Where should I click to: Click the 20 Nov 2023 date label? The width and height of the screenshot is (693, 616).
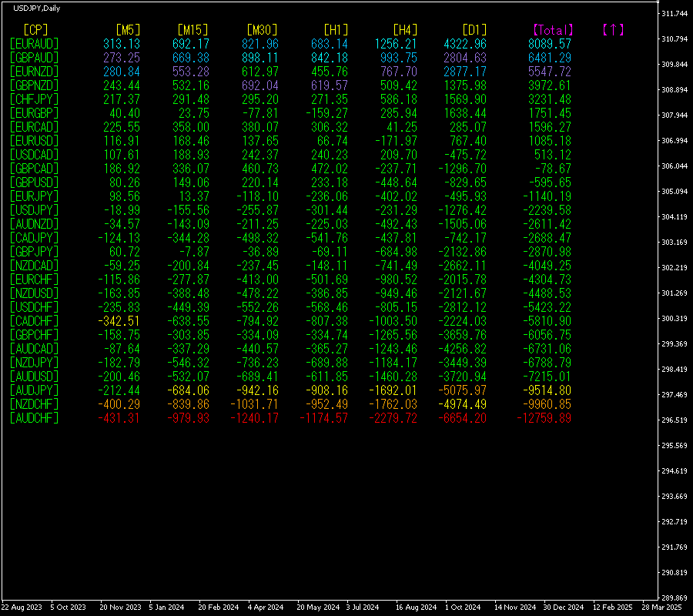tap(120, 608)
